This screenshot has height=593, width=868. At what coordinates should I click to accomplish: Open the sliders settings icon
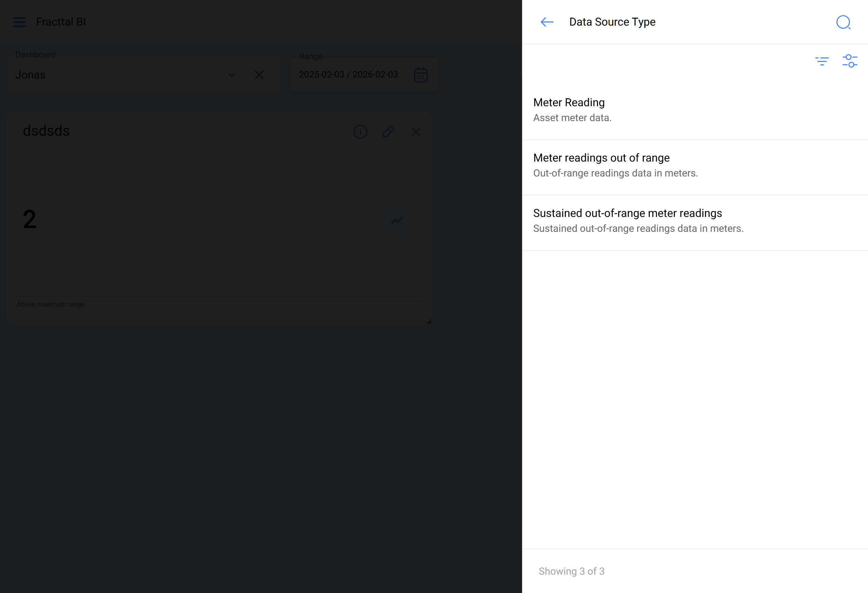(850, 61)
